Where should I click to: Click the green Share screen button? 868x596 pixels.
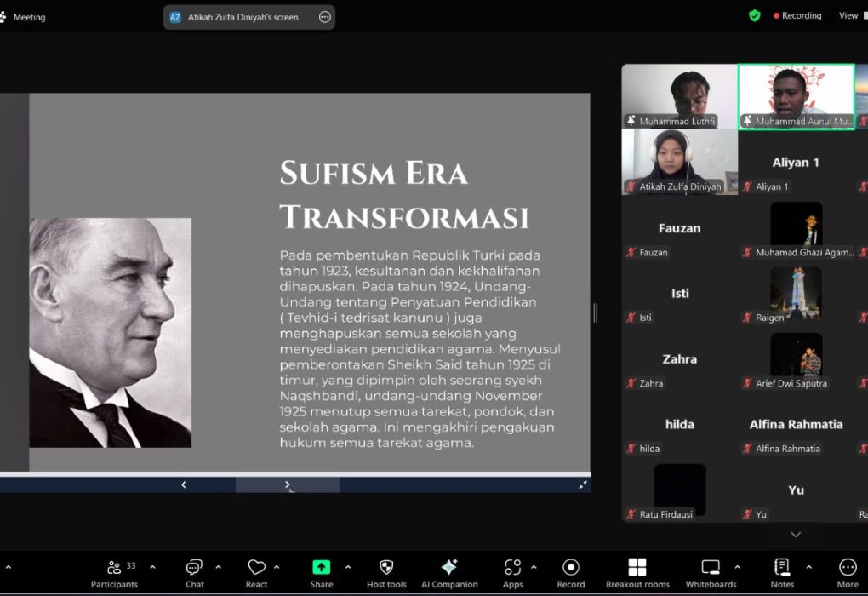[321, 567]
